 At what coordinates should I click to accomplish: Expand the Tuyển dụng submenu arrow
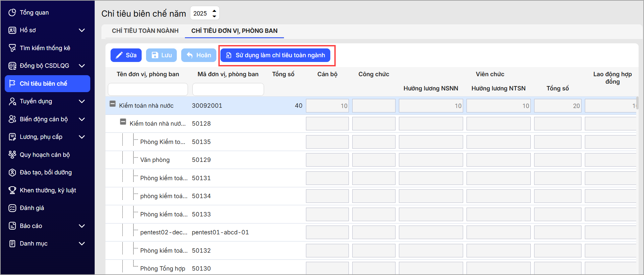[81, 101]
